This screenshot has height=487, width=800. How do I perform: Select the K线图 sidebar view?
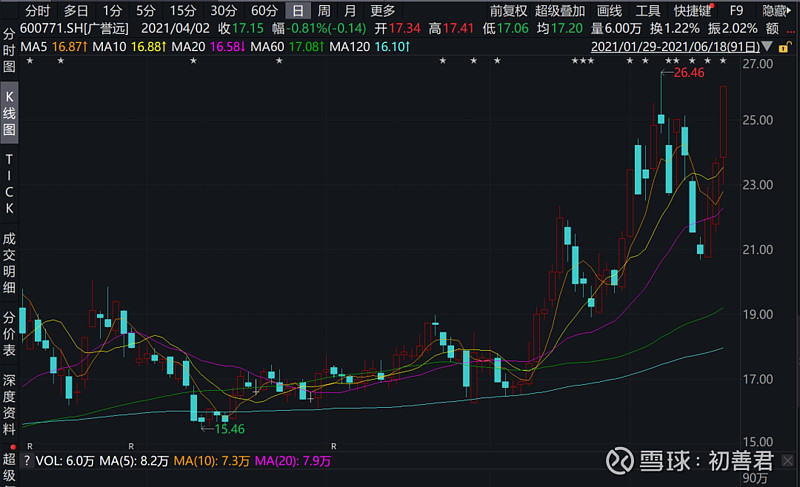(9, 113)
